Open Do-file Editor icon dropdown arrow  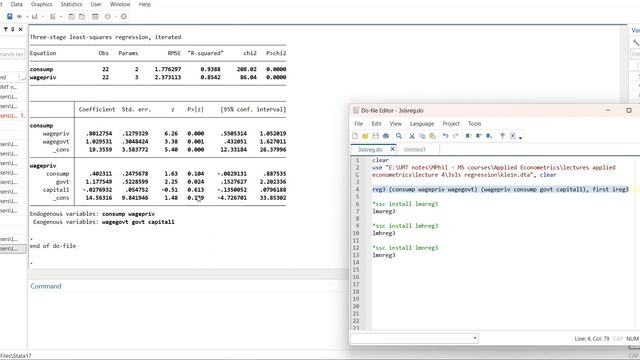[x=61, y=17]
